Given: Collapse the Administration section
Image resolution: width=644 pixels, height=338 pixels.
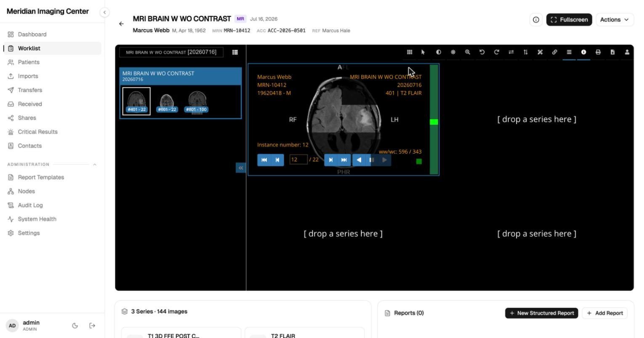Looking at the screenshot, I should [95, 165].
